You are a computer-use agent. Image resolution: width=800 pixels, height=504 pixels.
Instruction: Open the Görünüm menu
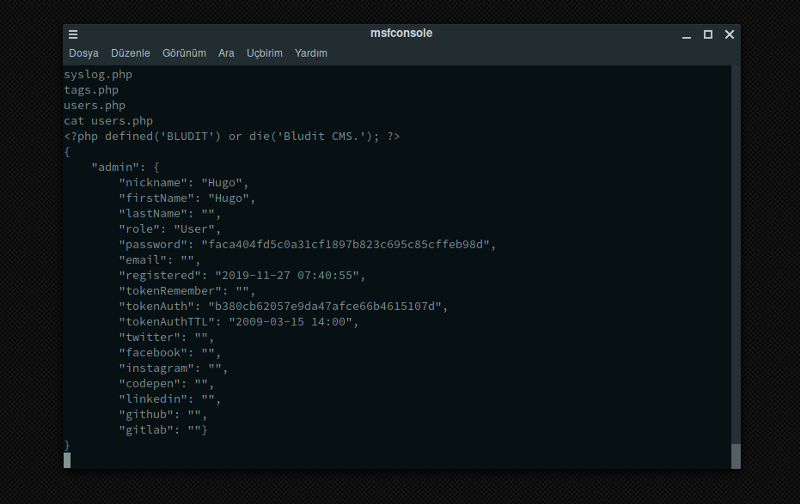point(184,53)
